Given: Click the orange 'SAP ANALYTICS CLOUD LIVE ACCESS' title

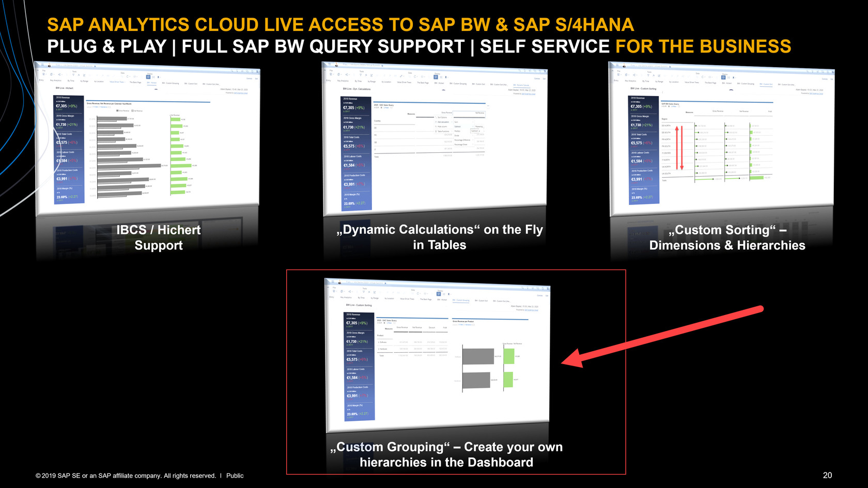Looking at the screenshot, I should (340, 25).
